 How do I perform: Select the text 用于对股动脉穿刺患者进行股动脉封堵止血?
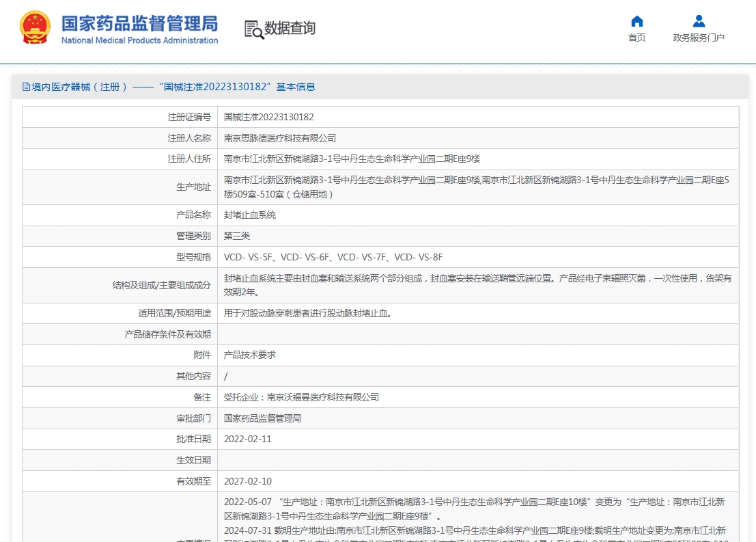point(307,313)
